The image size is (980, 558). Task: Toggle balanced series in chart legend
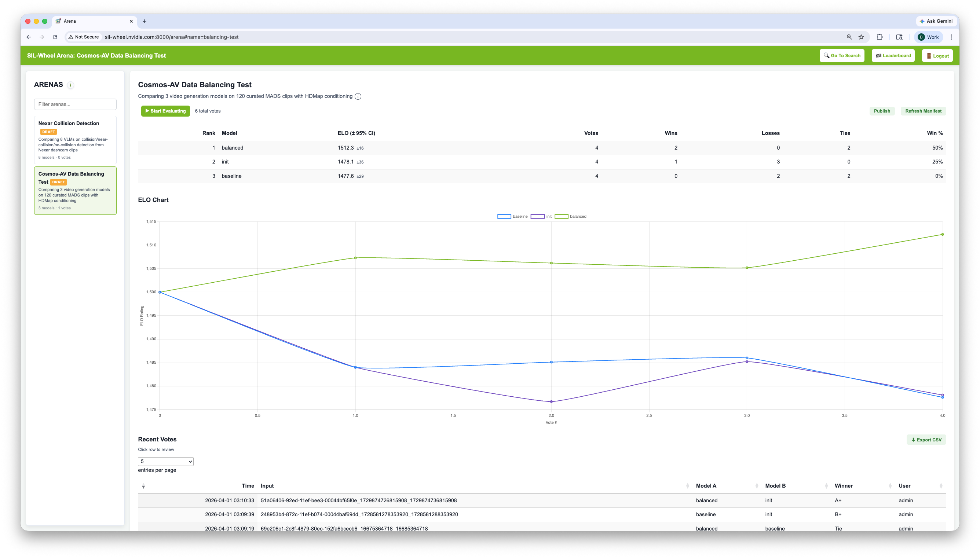pyautogui.click(x=570, y=217)
